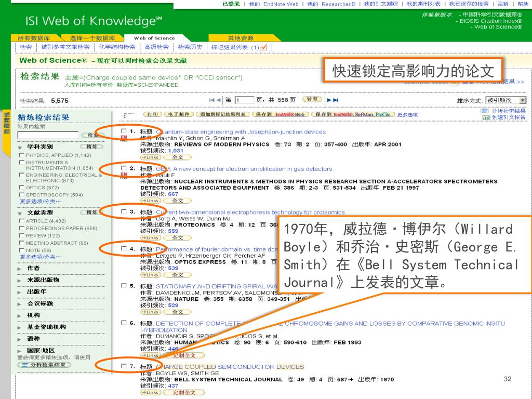This screenshot has height=399, width=532.
Task: Tick PHYSICS, APPLIED category checkbox
Action: [22, 155]
